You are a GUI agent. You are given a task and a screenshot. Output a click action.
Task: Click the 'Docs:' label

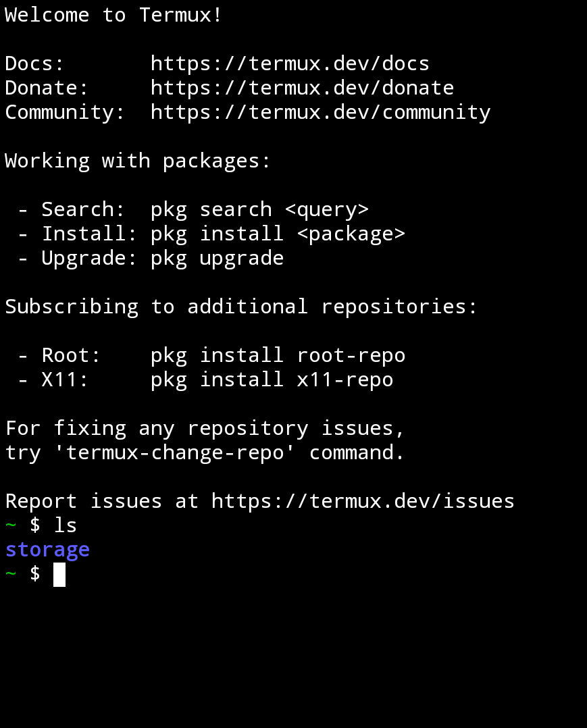click(x=34, y=63)
